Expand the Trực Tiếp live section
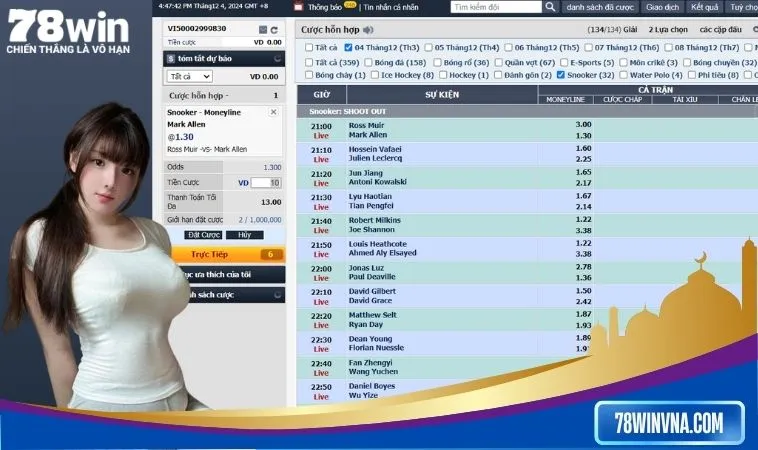Viewport: 758px width, 450px height. pyautogui.click(x=224, y=255)
